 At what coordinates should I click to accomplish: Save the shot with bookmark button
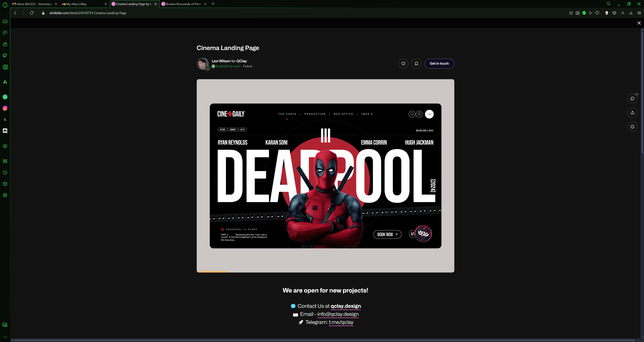coord(416,64)
